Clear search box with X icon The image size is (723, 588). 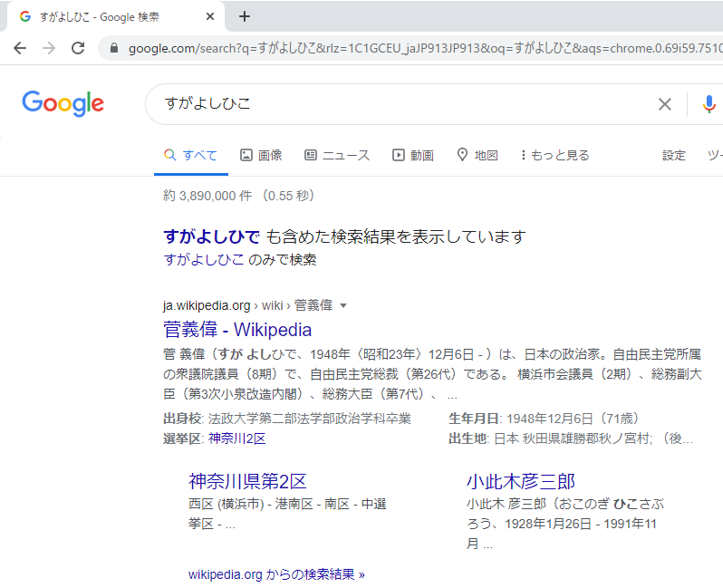(x=664, y=104)
